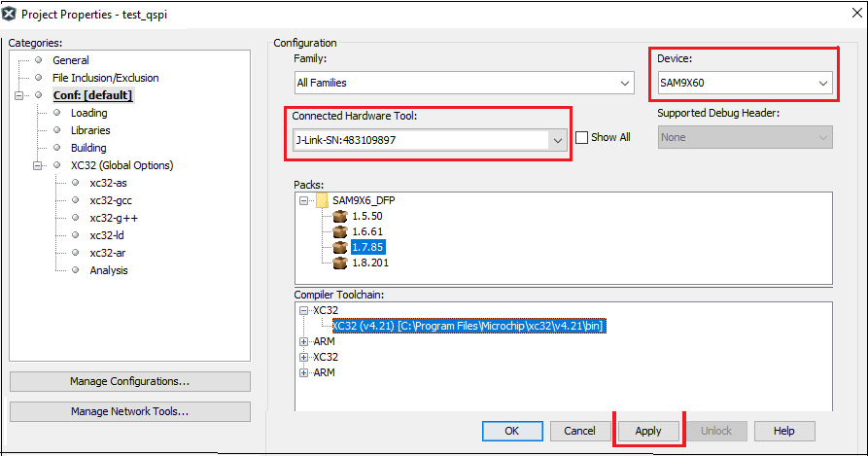Select the SAM9X6_DFP pack folder icon
The height and width of the screenshot is (456, 868).
322,200
